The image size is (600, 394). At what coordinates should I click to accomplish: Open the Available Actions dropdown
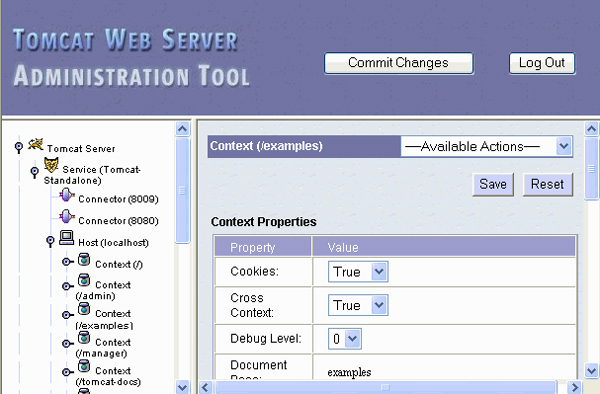[x=486, y=146]
